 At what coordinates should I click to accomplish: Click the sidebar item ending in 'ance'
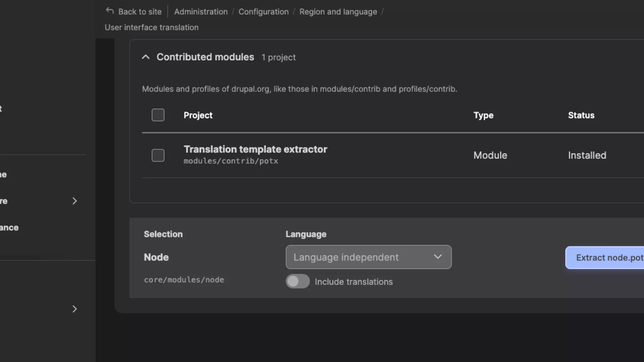9,227
